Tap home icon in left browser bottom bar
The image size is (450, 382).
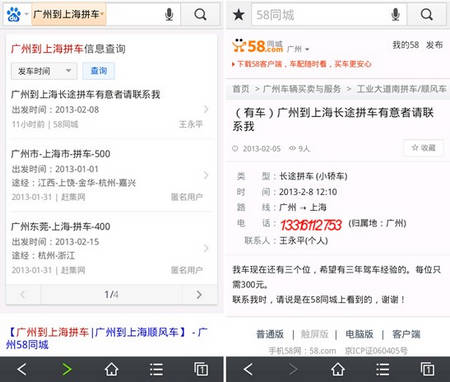[x=112, y=369]
